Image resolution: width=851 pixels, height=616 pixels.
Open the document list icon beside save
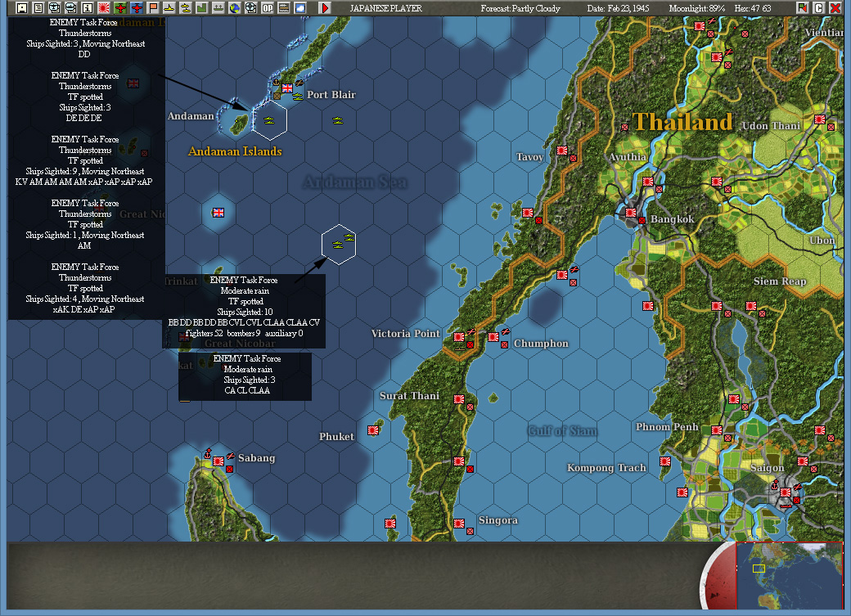(38, 7)
